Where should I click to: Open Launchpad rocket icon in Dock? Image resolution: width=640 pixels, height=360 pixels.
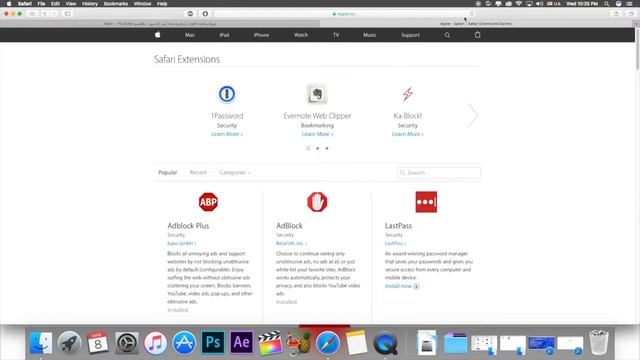[x=69, y=342]
